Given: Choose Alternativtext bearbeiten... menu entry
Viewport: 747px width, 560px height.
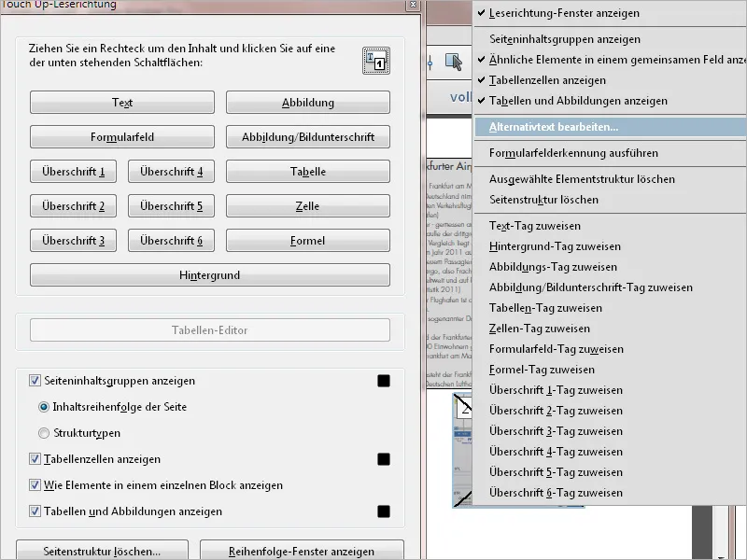Looking at the screenshot, I should (611, 127).
